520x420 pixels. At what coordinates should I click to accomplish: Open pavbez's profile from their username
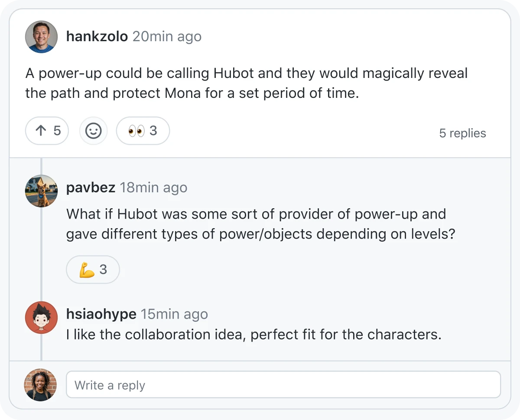pyautogui.click(x=91, y=187)
